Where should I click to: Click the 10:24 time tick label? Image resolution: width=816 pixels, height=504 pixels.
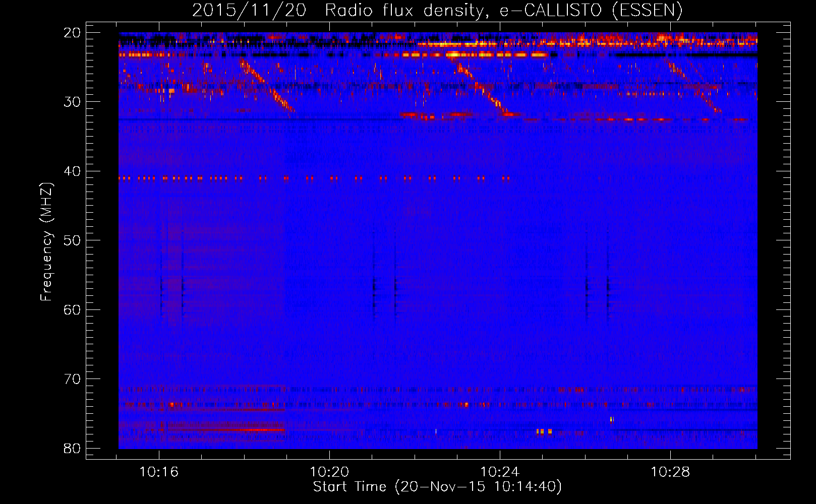tap(500, 472)
